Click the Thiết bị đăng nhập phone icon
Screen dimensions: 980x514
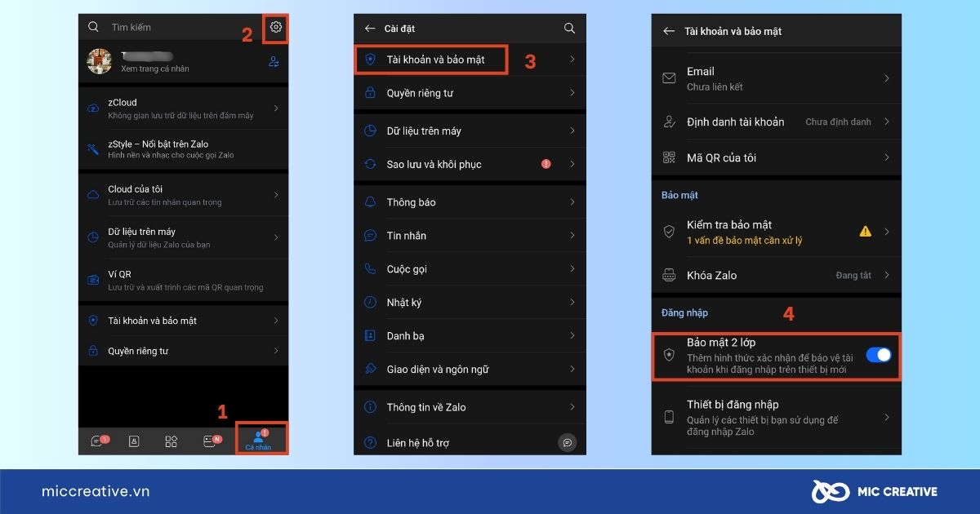point(670,417)
